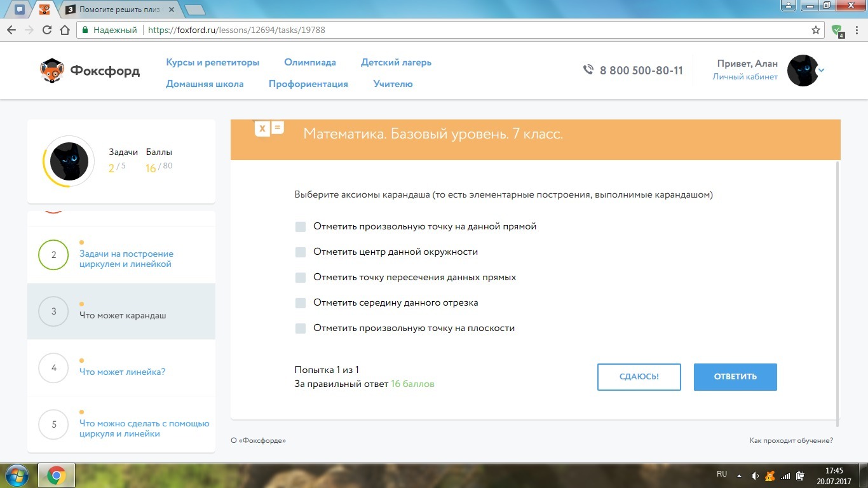The width and height of the screenshot is (868, 488).
Task: Click the Windows Start button
Action: [x=17, y=475]
